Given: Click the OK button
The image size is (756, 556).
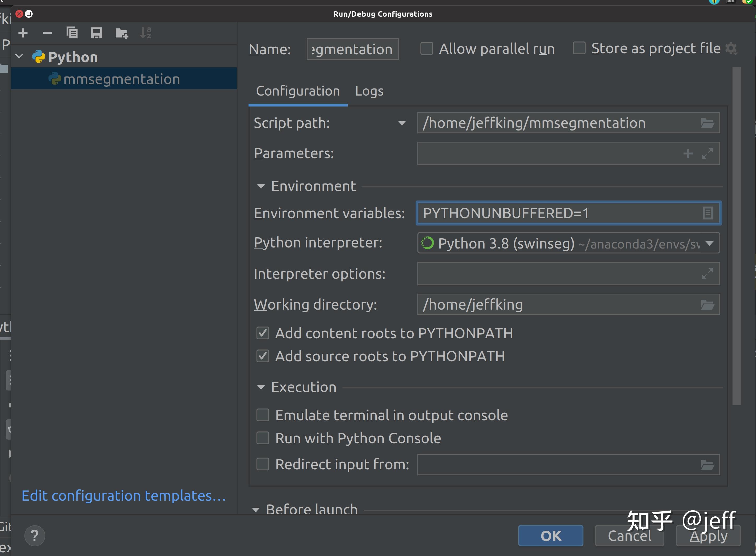Looking at the screenshot, I should (551, 535).
